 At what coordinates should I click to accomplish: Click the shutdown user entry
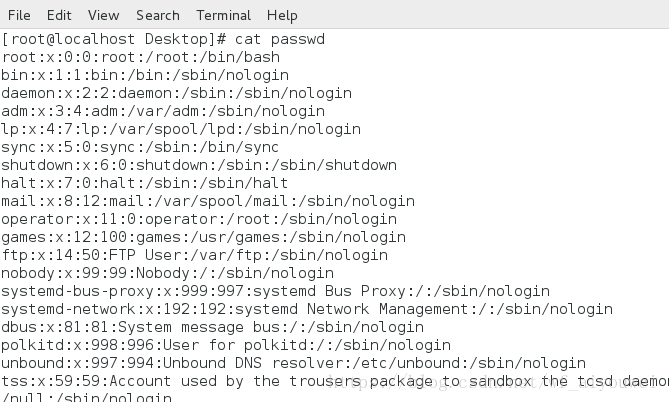[x=199, y=165]
